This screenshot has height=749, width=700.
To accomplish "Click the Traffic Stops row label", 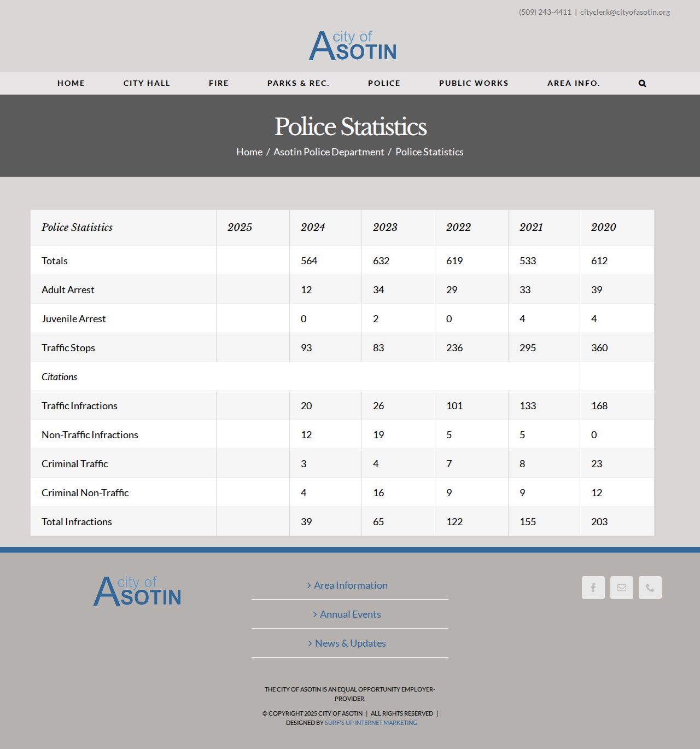I will coord(68,348).
